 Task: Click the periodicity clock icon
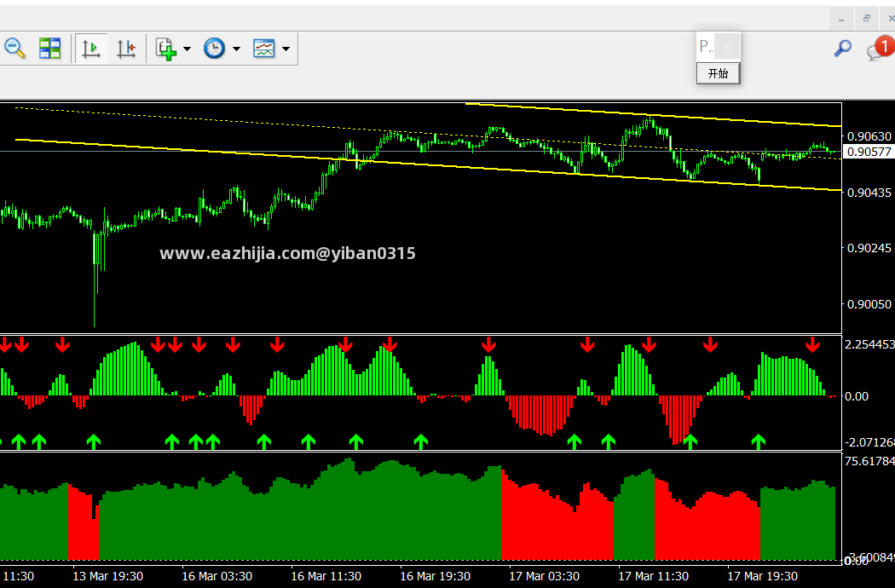(214, 49)
